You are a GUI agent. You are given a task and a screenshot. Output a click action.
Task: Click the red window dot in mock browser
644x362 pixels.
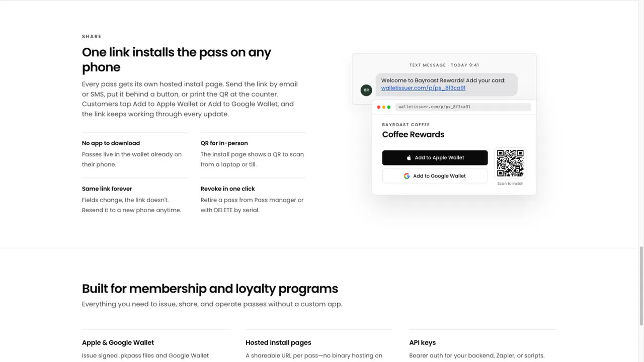(x=378, y=107)
